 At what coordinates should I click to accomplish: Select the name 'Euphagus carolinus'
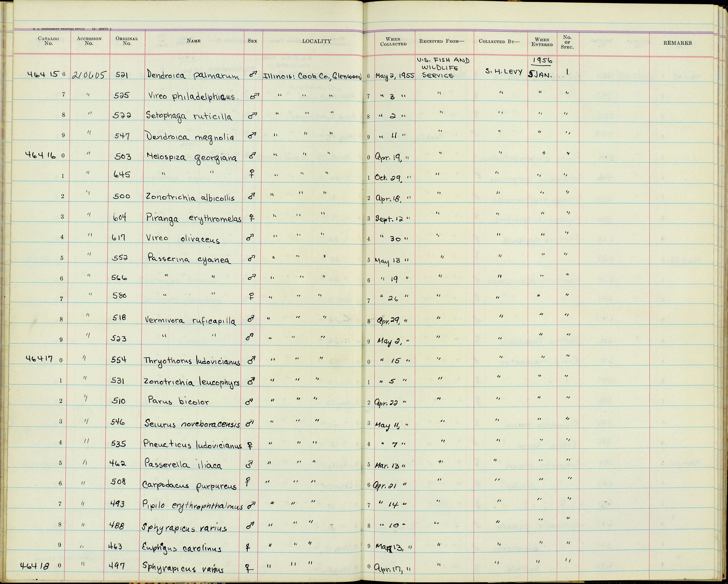click(x=182, y=547)
